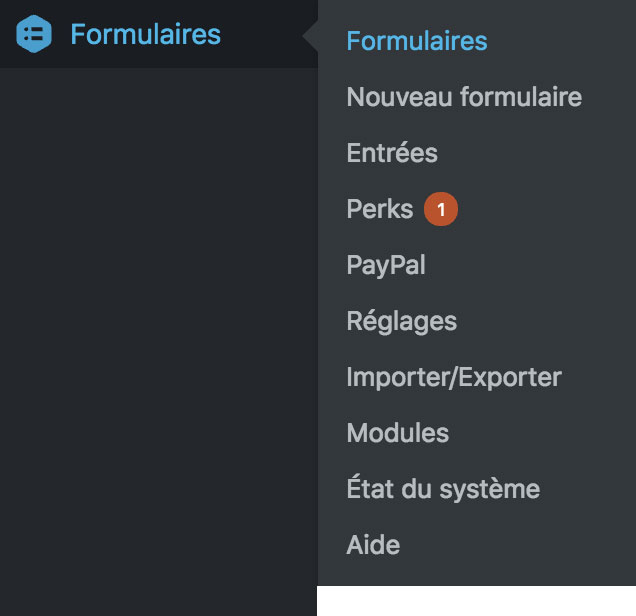Screen dimensions: 636x616
Task: Click the Gravity Forms hexagon icon
Action: coord(34,34)
